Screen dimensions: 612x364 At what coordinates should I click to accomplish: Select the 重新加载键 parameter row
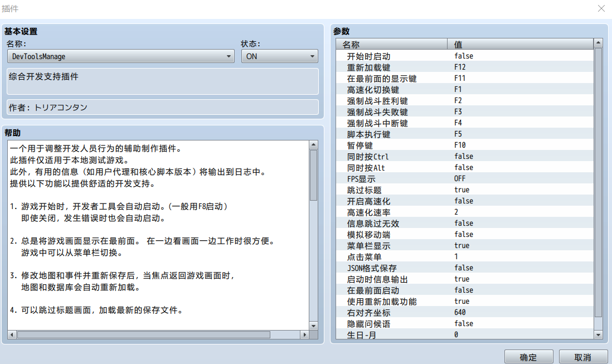[x=464, y=67]
